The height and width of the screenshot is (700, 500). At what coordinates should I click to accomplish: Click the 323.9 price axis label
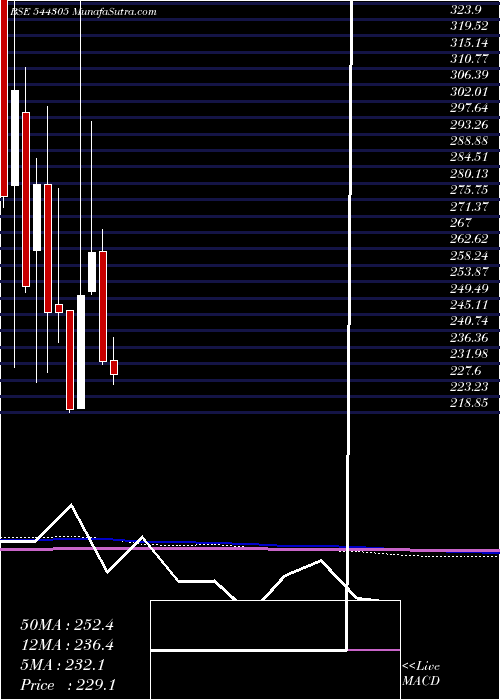tap(465, 12)
